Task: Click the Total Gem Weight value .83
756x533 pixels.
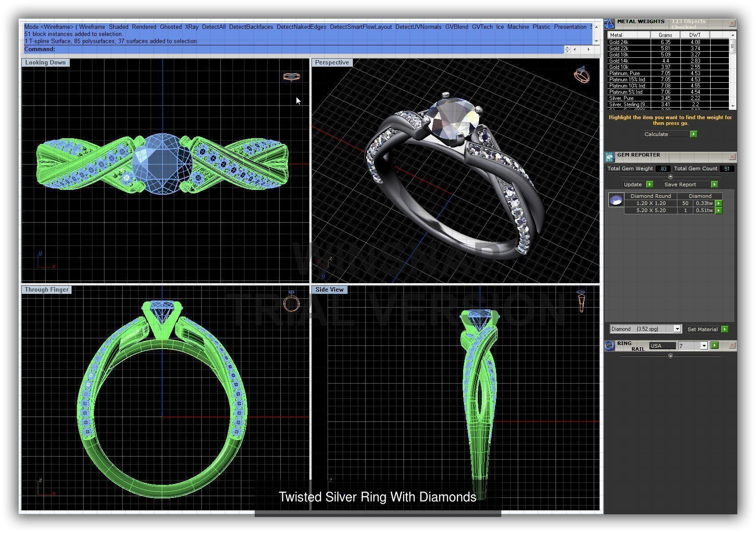Action: click(663, 169)
